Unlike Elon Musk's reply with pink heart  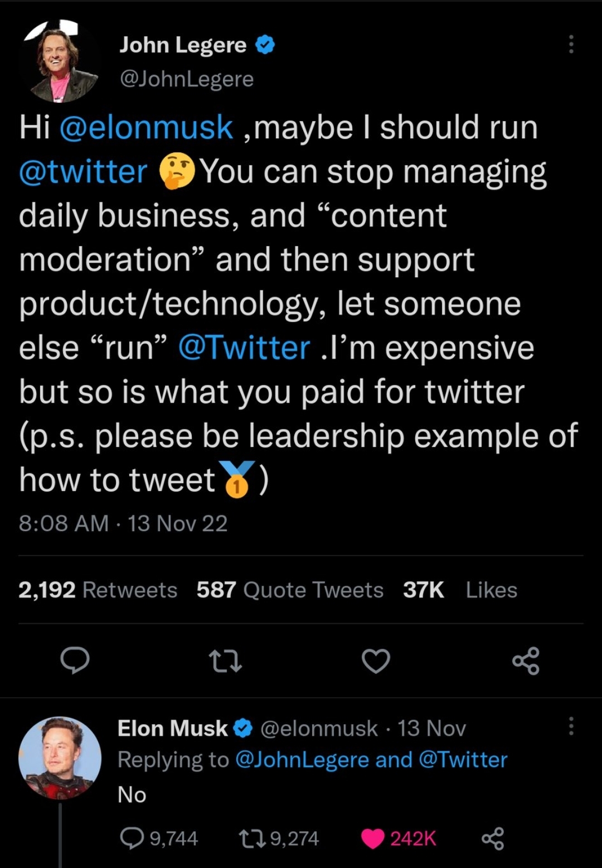tap(373, 838)
